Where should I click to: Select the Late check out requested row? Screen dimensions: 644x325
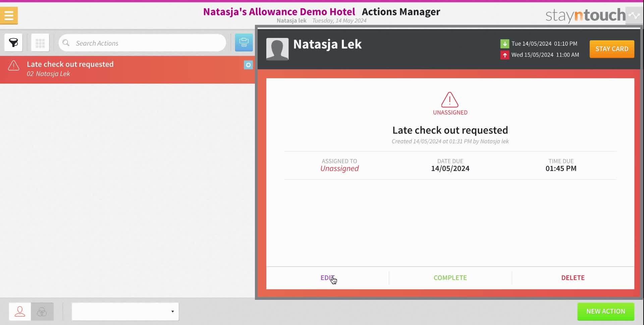[x=127, y=69]
